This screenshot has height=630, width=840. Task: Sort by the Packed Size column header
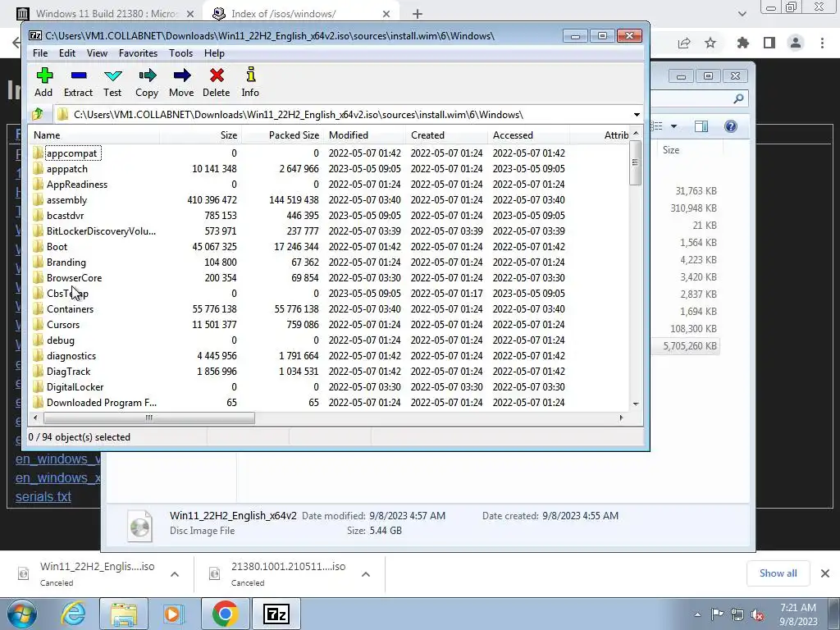282,135
